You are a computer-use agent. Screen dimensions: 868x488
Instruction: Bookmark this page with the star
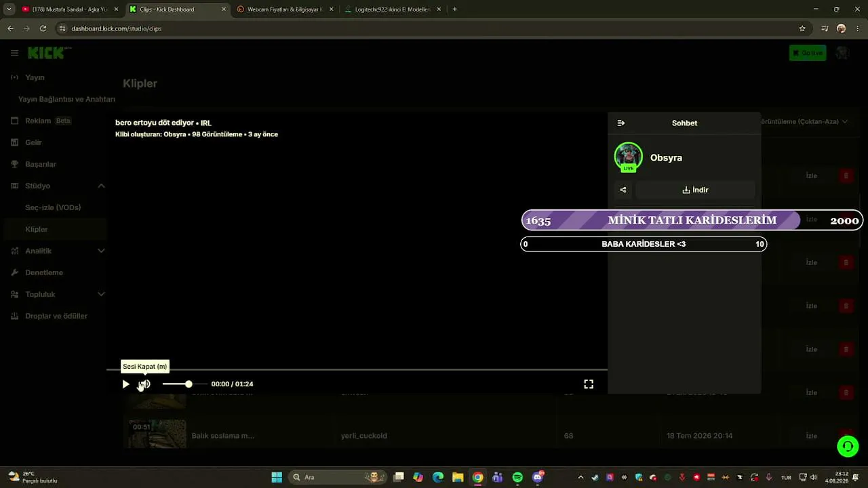(802, 28)
